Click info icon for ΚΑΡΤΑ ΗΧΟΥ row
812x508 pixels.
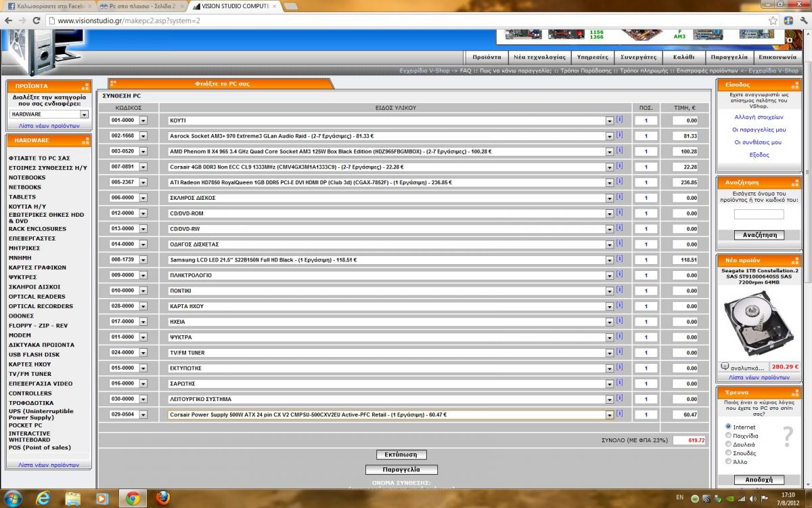[x=619, y=305]
